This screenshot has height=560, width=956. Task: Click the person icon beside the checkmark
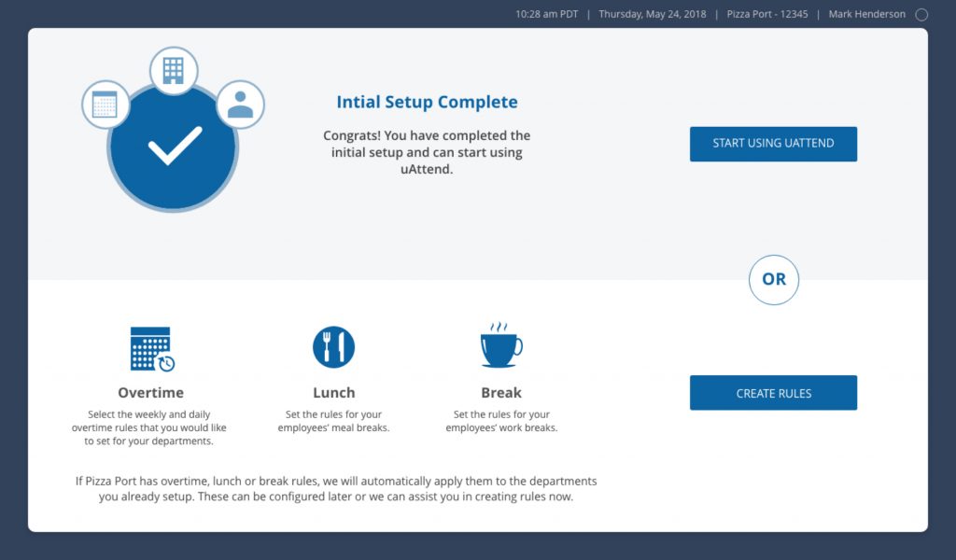[x=240, y=105]
